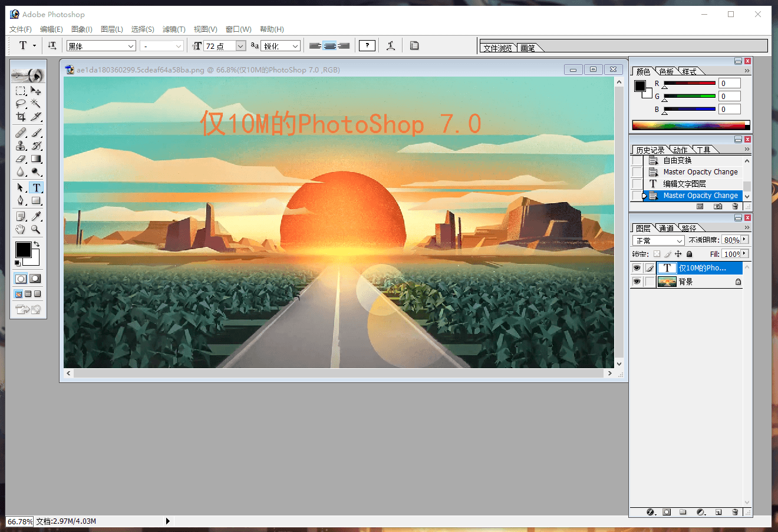Select the Crop tool
Image resolution: width=778 pixels, height=532 pixels.
pyautogui.click(x=21, y=117)
